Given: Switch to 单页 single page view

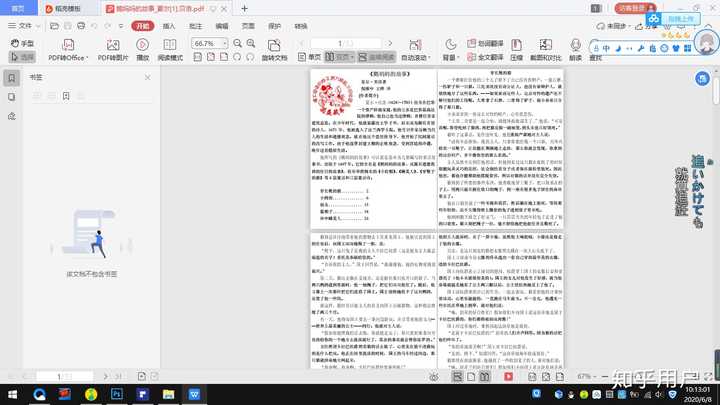Looking at the screenshot, I should click(309, 57).
